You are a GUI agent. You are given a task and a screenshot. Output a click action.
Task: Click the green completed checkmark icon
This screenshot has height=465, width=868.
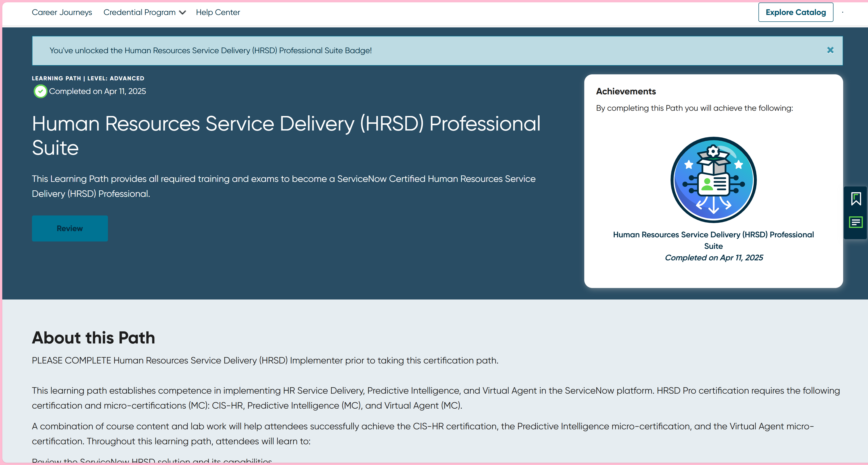pyautogui.click(x=41, y=91)
